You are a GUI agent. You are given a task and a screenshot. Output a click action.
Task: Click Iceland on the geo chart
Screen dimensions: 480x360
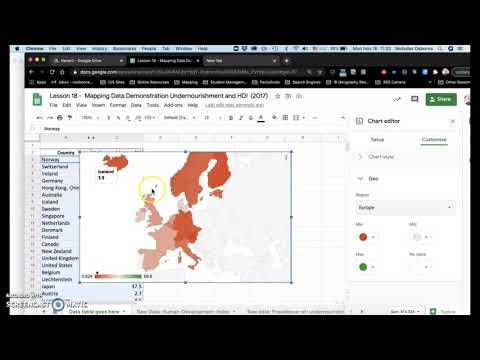(x=116, y=161)
